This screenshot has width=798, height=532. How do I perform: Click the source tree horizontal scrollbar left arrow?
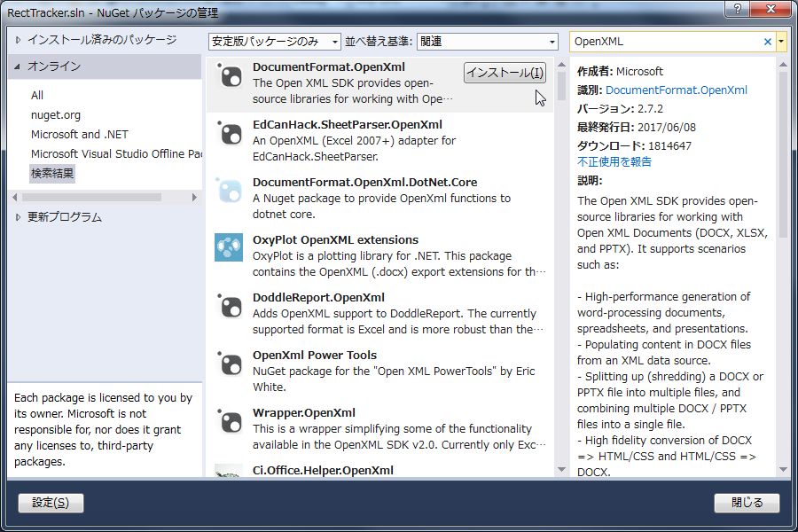click(15, 197)
